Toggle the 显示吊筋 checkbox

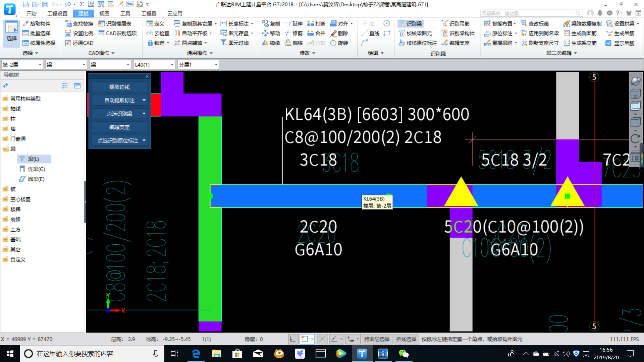click(x=608, y=43)
